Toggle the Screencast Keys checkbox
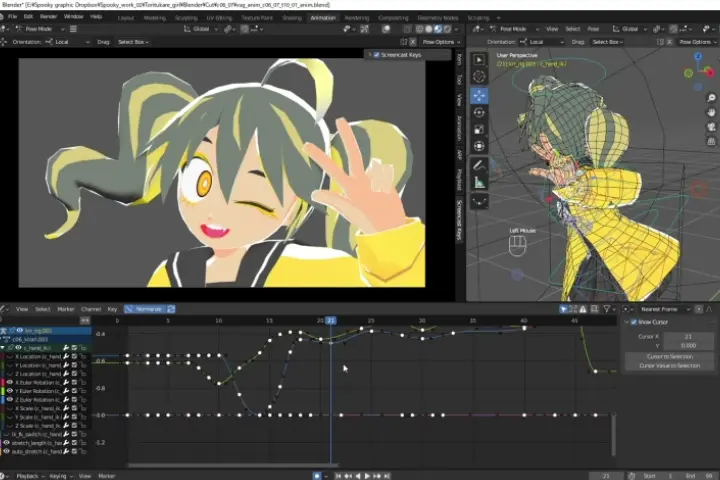The width and height of the screenshot is (720, 480). click(377, 55)
